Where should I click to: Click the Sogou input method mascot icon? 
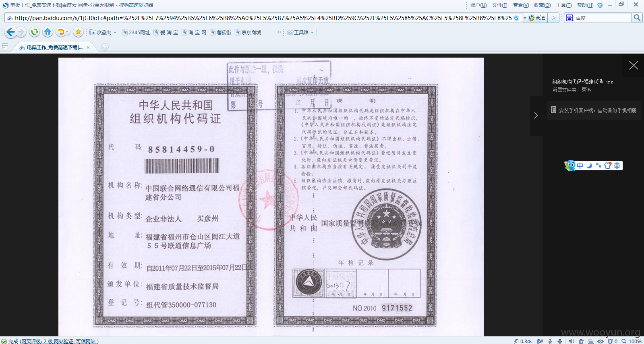570,166
